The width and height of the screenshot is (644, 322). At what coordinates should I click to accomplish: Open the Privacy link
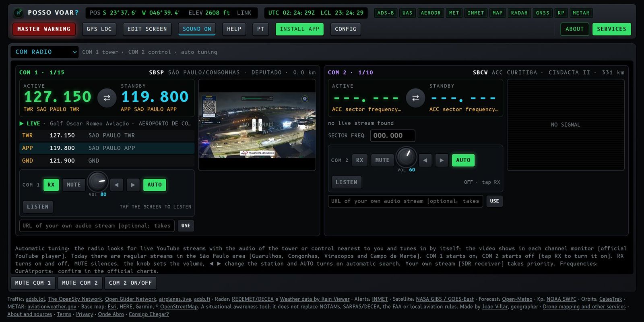(85, 314)
